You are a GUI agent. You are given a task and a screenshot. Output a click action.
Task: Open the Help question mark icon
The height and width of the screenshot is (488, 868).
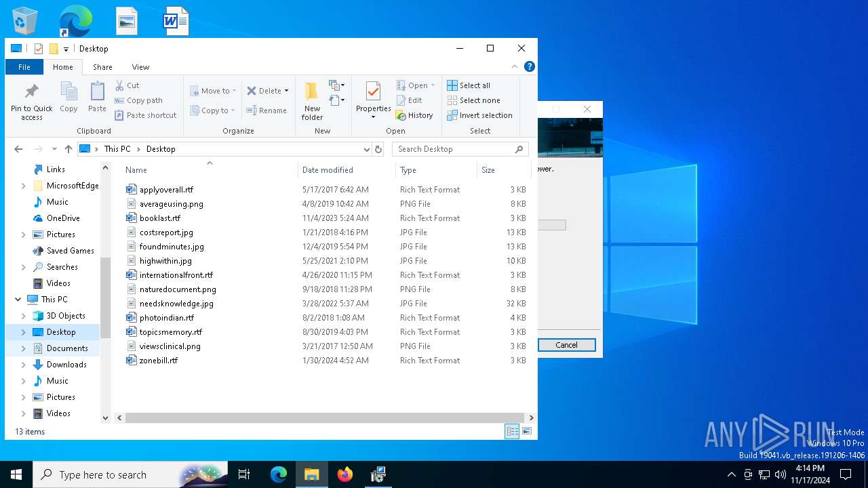tap(530, 66)
